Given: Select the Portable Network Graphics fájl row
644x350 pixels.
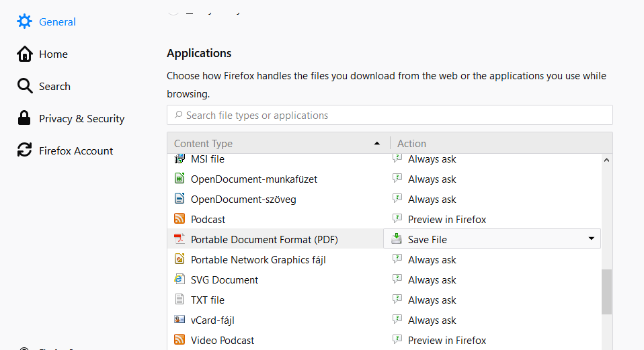Looking at the screenshot, I should point(384,259).
